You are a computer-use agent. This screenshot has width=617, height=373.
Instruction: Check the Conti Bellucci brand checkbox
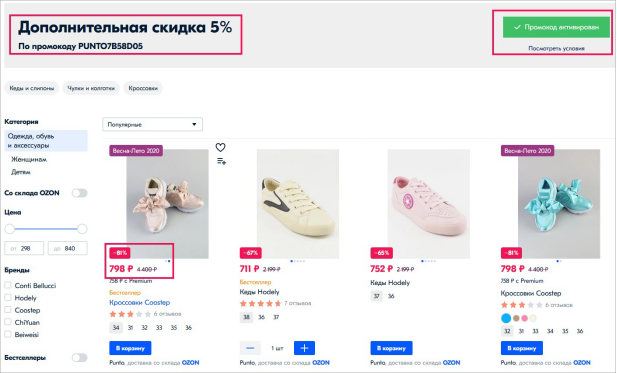(8, 285)
